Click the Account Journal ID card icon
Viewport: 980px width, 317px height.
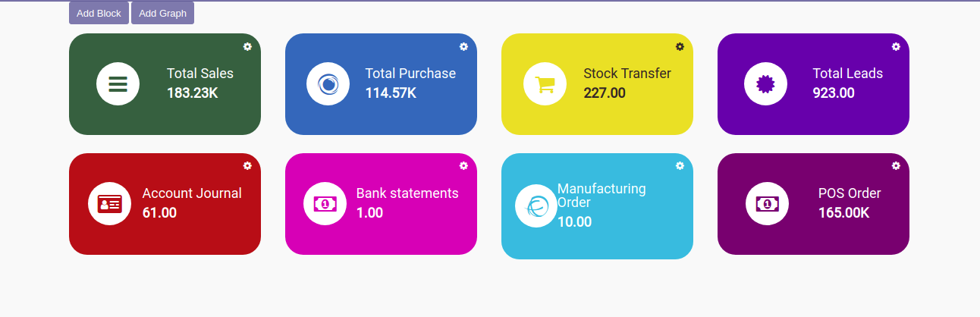(x=109, y=204)
